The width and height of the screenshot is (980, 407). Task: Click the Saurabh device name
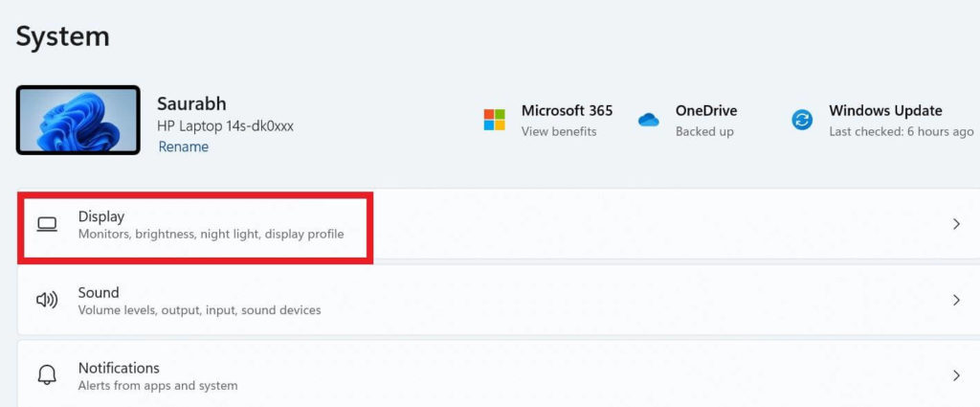coord(191,103)
